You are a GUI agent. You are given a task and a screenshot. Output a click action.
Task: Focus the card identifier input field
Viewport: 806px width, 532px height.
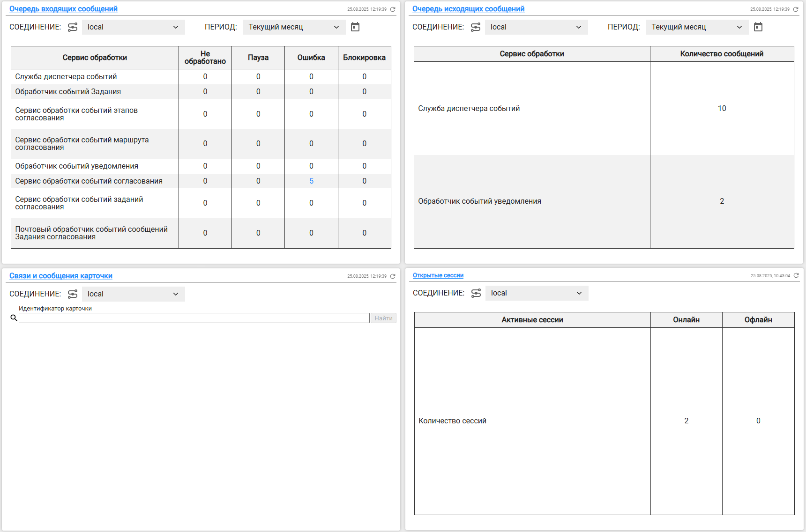click(194, 318)
